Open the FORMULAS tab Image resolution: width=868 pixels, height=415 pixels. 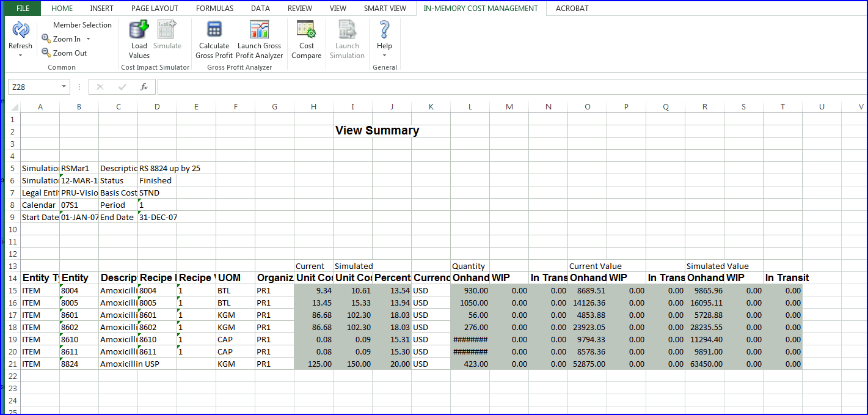tap(214, 9)
